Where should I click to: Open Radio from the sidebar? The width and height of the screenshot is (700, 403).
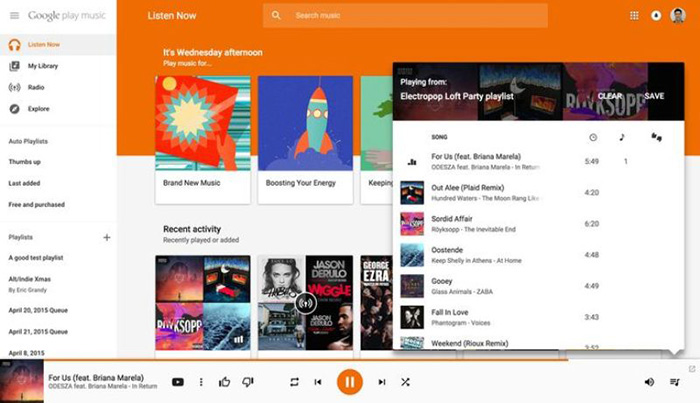click(x=38, y=87)
